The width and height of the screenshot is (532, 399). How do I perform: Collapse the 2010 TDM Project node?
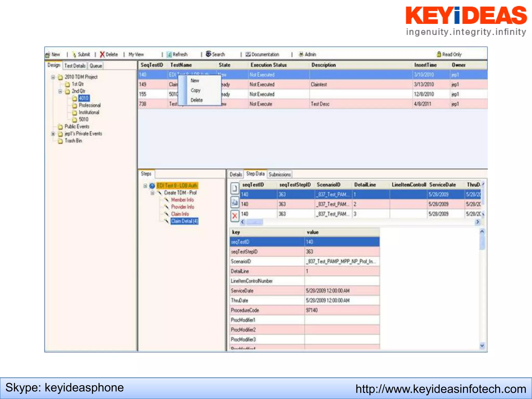click(x=53, y=77)
